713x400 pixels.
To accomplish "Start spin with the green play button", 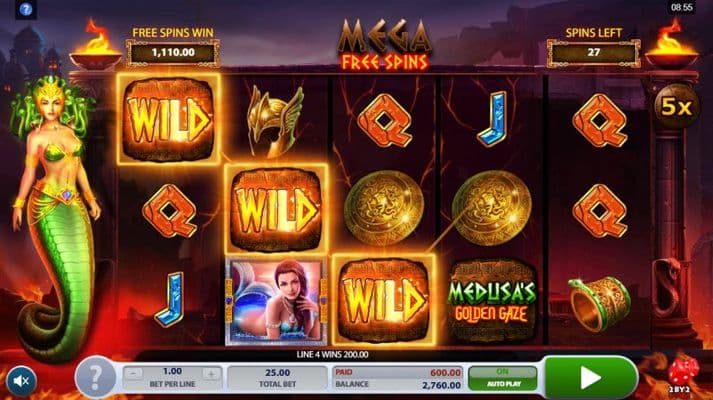I will pyautogui.click(x=590, y=377).
